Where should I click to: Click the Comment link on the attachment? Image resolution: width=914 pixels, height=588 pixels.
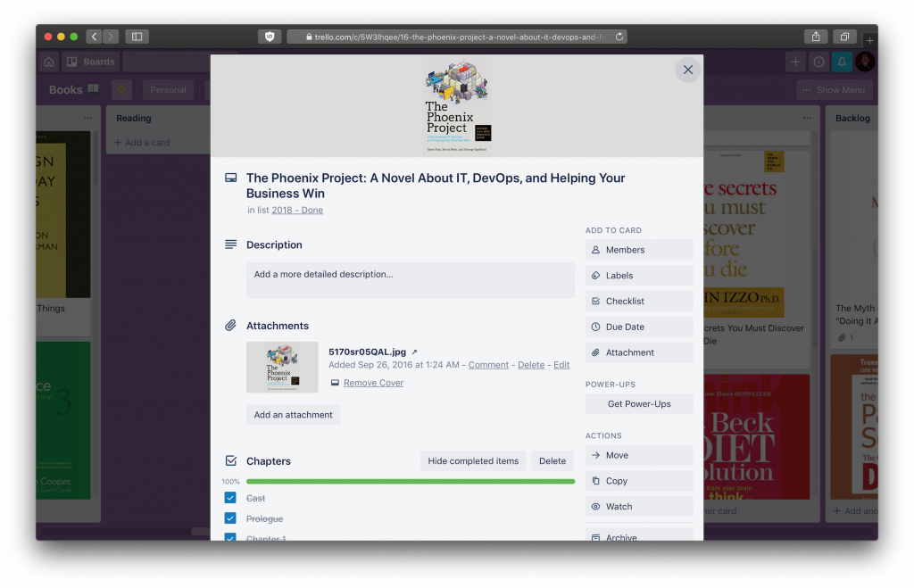click(x=488, y=365)
